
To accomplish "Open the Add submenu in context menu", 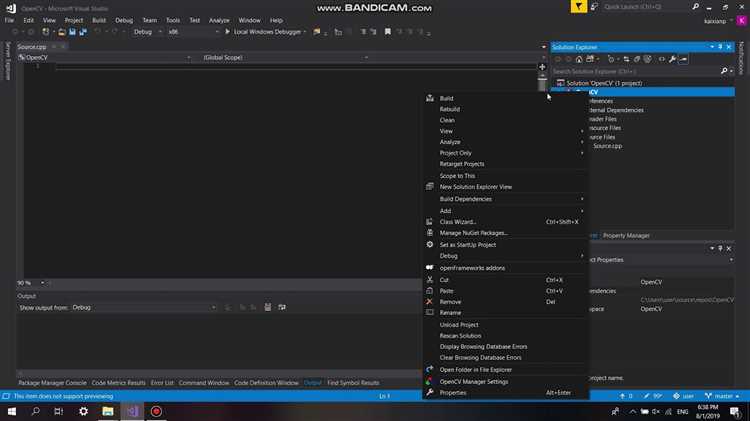I will click(505, 210).
